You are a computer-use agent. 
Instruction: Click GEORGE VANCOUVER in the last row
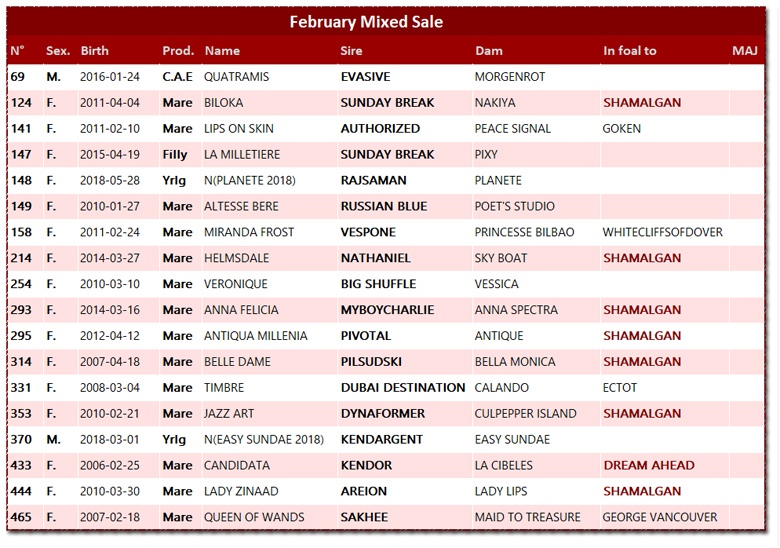[659, 518]
